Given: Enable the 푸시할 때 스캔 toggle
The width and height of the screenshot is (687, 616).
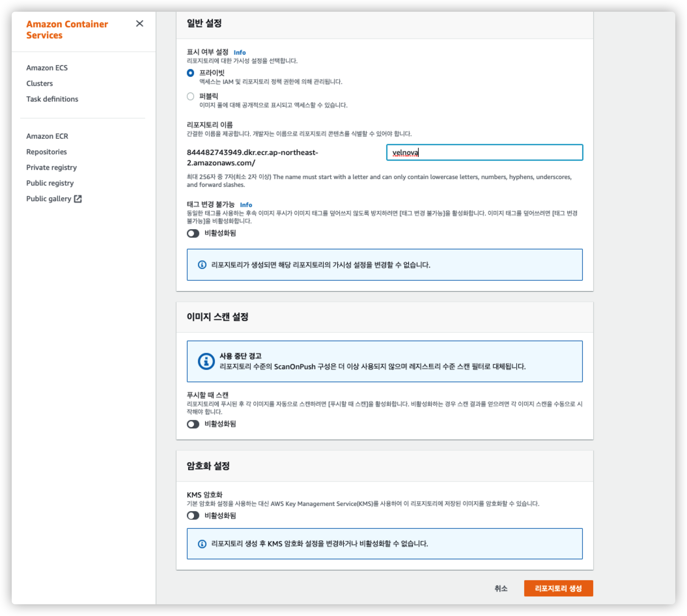Looking at the screenshot, I should tap(193, 424).
